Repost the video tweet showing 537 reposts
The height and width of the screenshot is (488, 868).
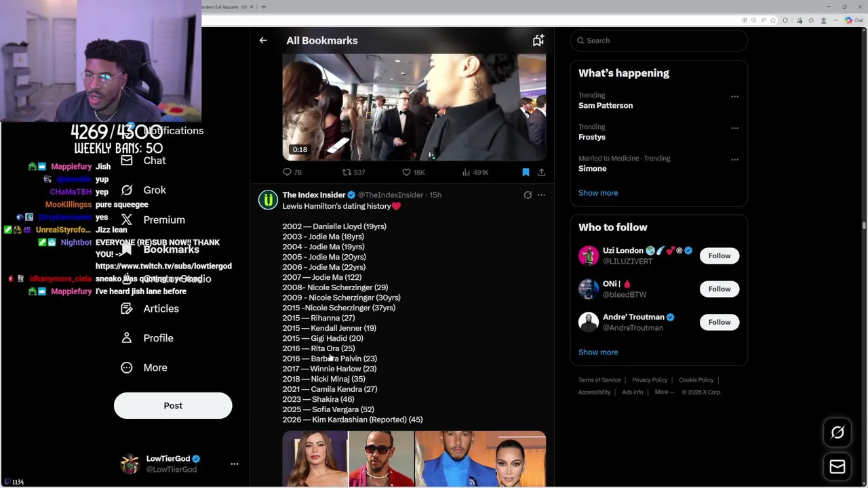pyautogui.click(x=353, y=172)
